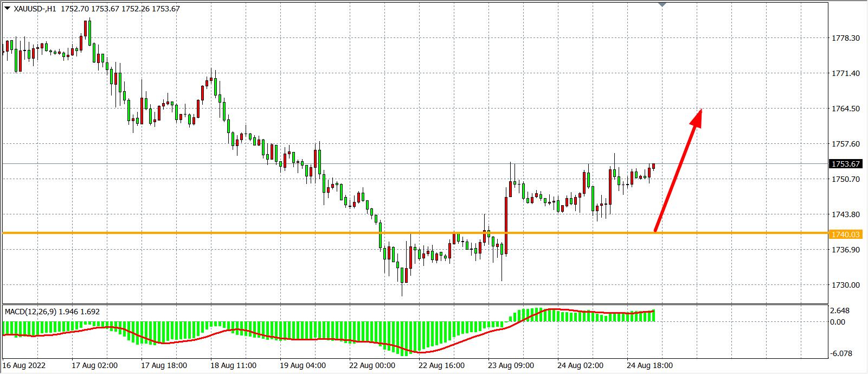Click the 1764.50 price scale label
The height and width of the screenshot is (374, 868).
(x=845, y=109)
